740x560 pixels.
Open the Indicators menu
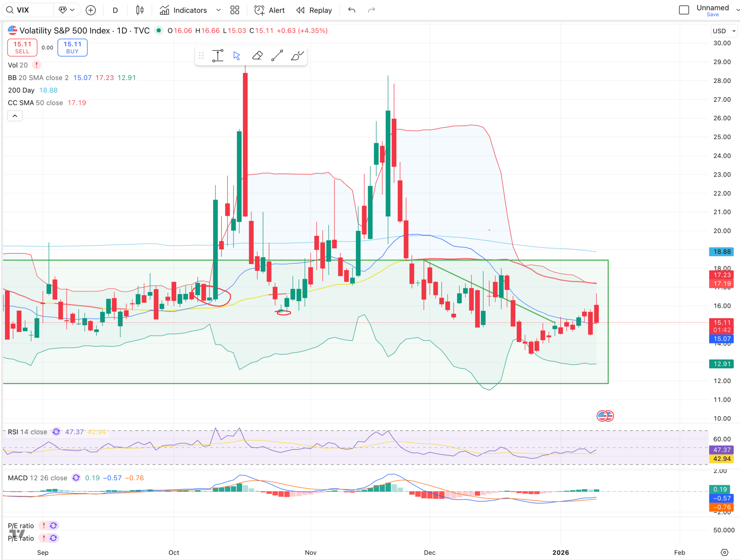(184, 10)
